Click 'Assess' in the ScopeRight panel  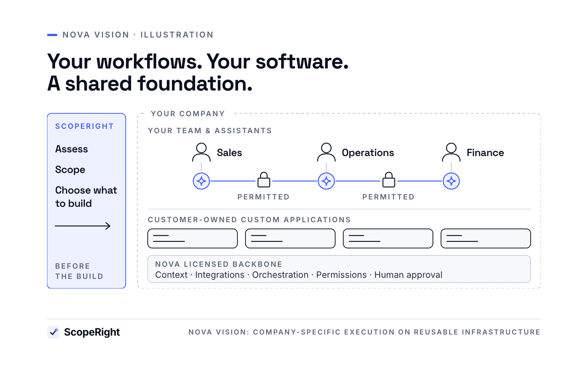click(x=72, y=149)
